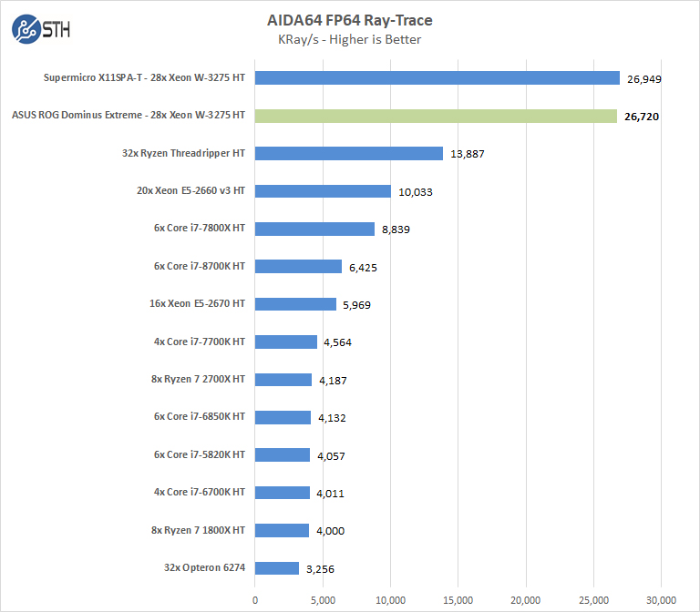
Task: Select the 4x Core i7-7700K HT label
Action: [200, 342]
